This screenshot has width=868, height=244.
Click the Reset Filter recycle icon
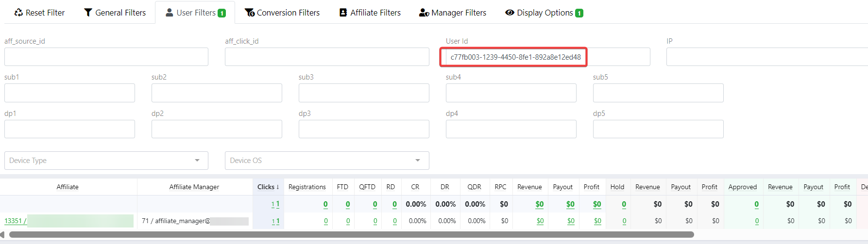point(18,13)
